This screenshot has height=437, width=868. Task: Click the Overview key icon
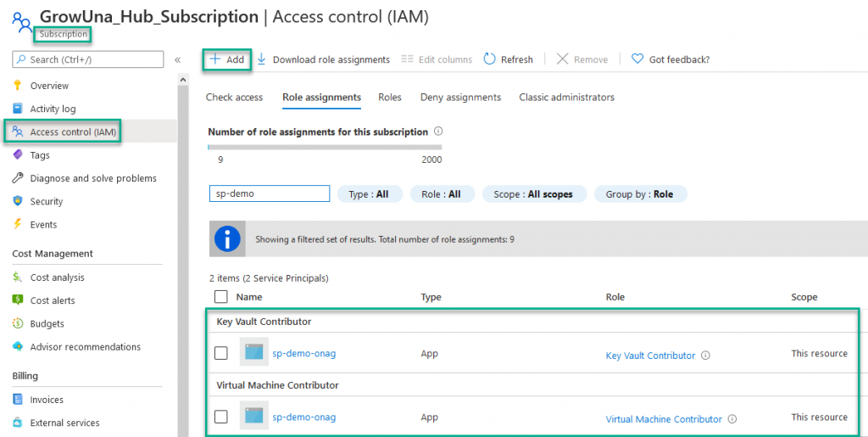point(18,86)
